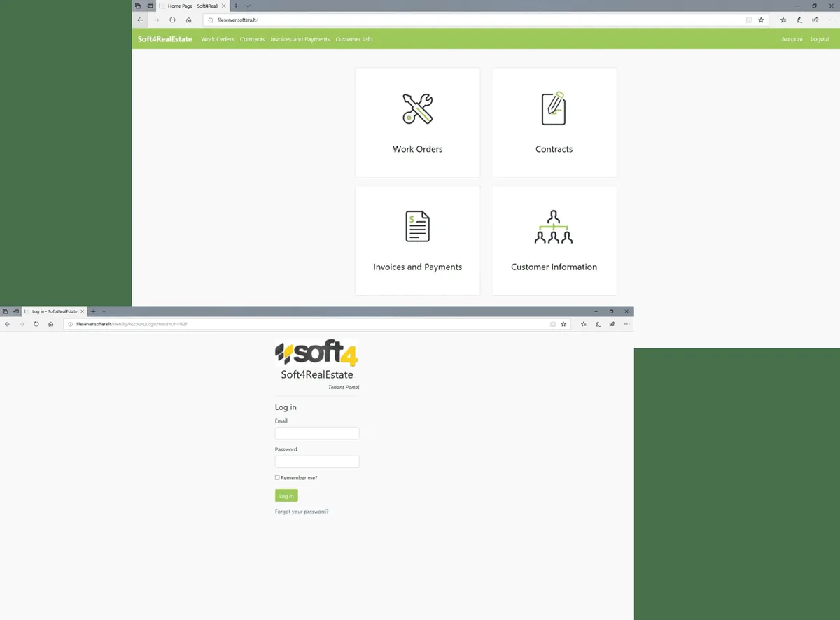
Task: Click the home icon in Log in window
Action: point(51,324)
